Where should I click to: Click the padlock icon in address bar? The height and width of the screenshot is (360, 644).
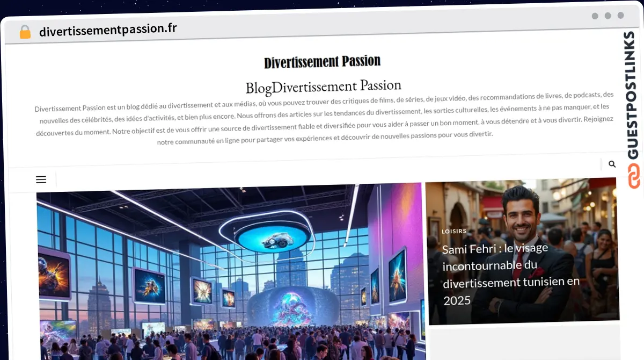25,32
